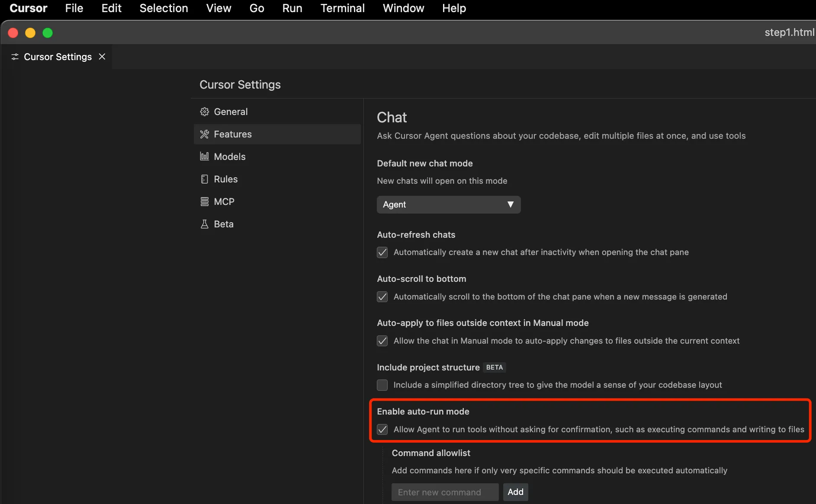The height and width of the screenshot is (504, 816).
Task: Open the Edit menu
Action: pos(111,8)
